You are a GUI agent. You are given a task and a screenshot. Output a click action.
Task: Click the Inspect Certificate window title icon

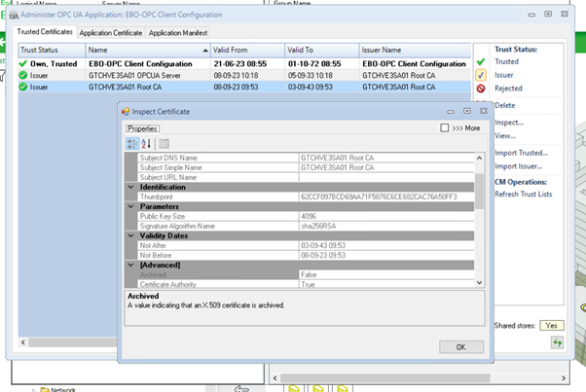tap(126, 112)
